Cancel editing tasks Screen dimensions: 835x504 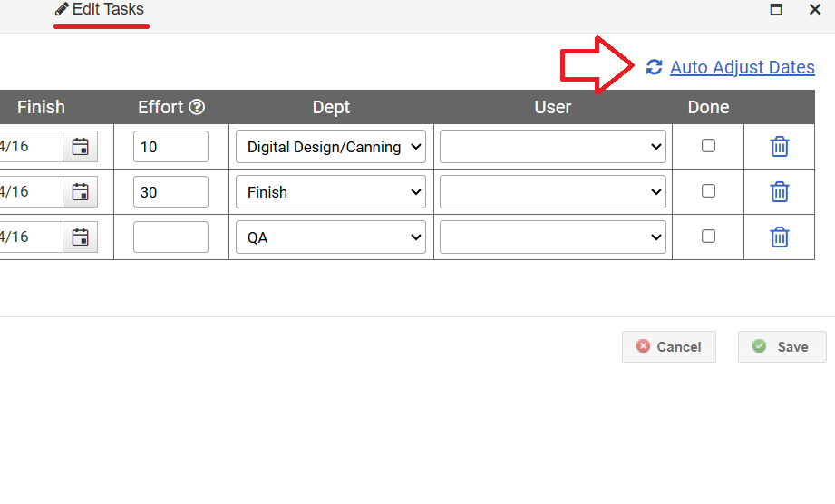click(x=669, y=346)
